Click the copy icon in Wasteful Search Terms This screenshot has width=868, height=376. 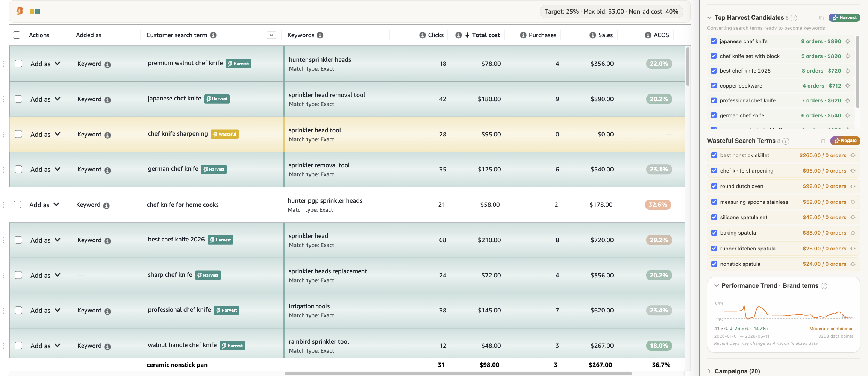[823, 141]
